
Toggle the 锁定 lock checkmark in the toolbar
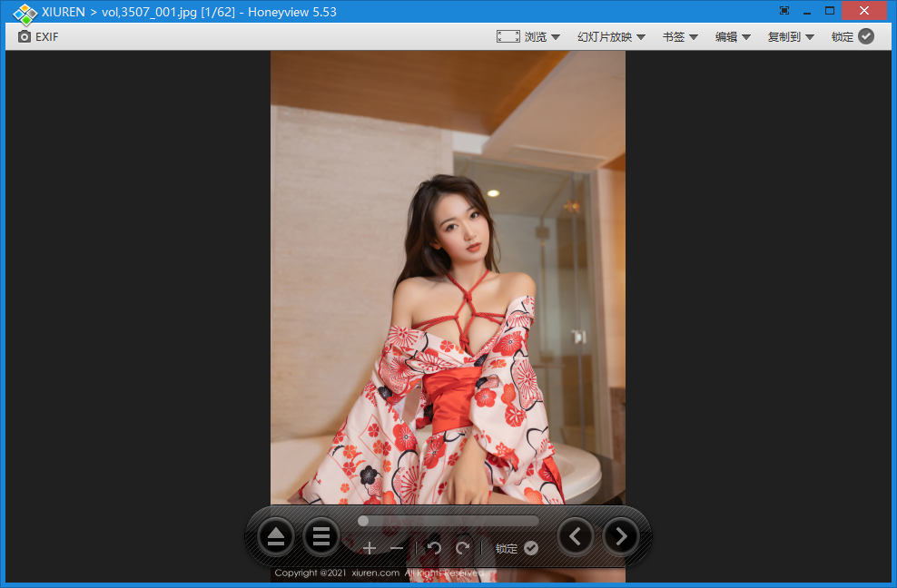(865, 36)
